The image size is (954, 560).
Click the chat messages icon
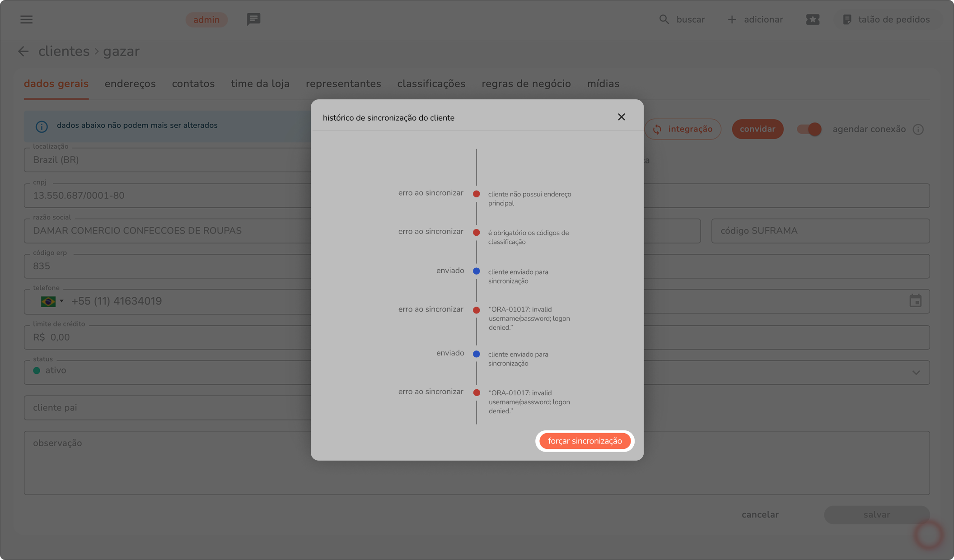tap(253, 19)
